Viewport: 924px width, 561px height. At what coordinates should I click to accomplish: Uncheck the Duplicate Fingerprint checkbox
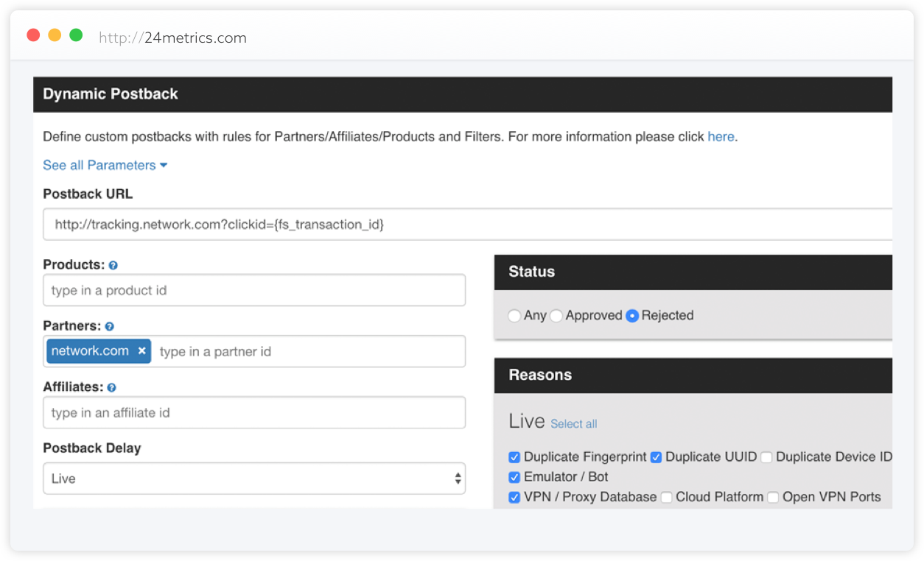pos(514,457)
